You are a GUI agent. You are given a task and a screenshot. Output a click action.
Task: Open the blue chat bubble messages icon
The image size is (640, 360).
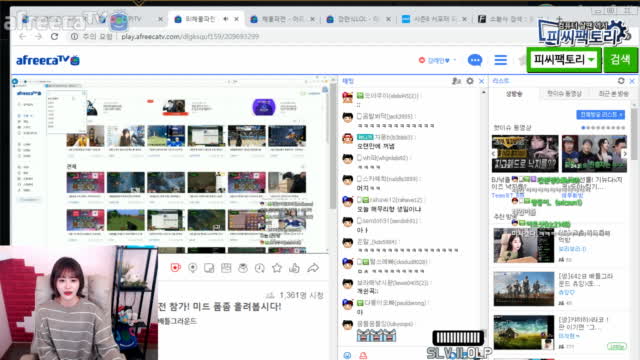475,60
